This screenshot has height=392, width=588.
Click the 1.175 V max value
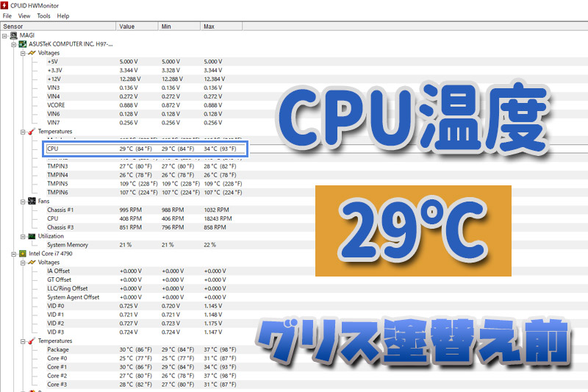(x=213, y=323)
